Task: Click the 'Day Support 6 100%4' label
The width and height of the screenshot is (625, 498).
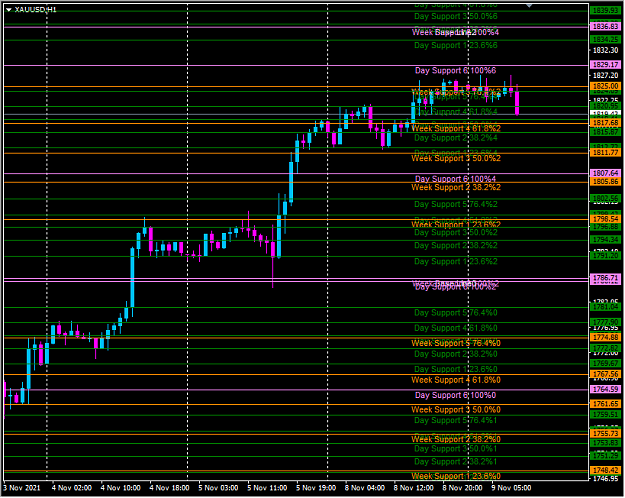Action: pos(456,179)
